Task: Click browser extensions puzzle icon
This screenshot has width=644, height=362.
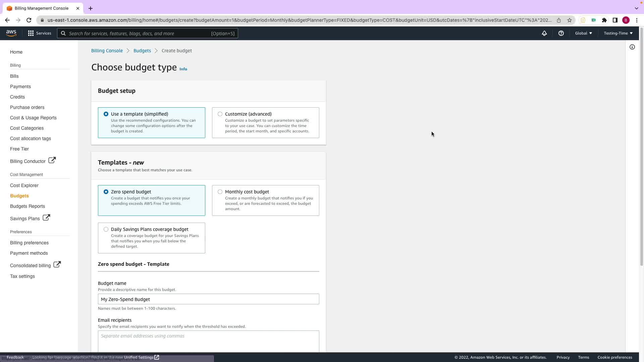Action: tap(604, 20)
